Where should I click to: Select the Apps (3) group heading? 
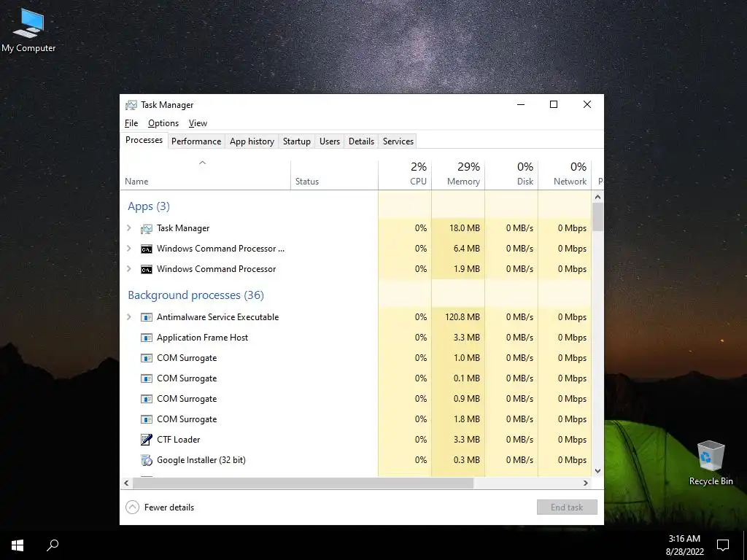click(149, 206)
